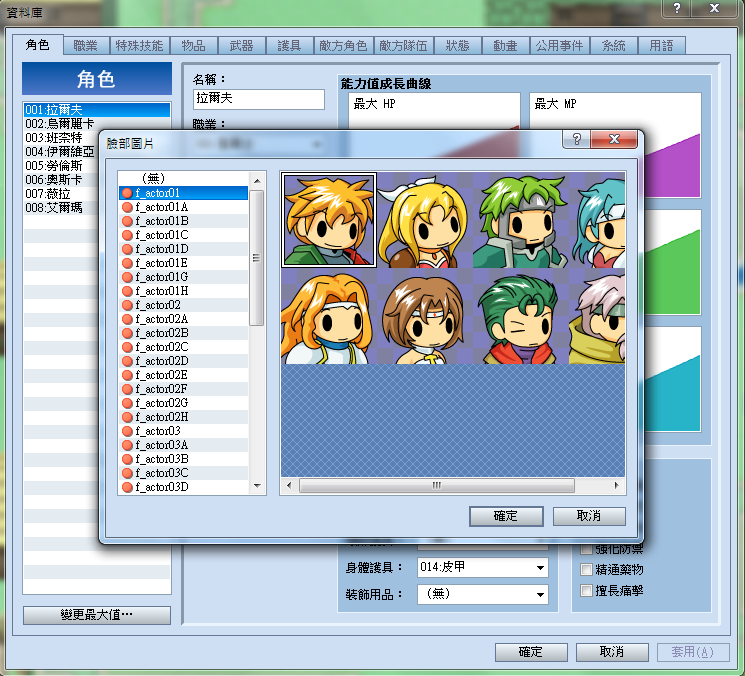
Task: Pick the f_actor03 face graphic
Action: pos(183,431)
